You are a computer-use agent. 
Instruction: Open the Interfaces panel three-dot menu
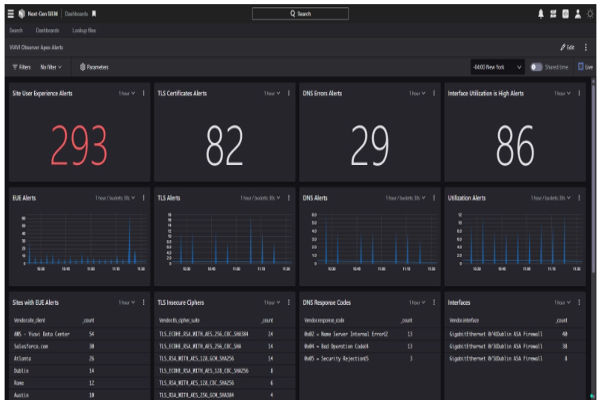[x=579, y=301]
